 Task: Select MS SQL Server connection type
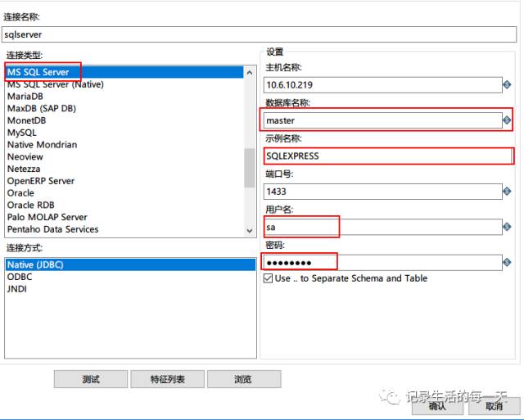tap(124, 72)
